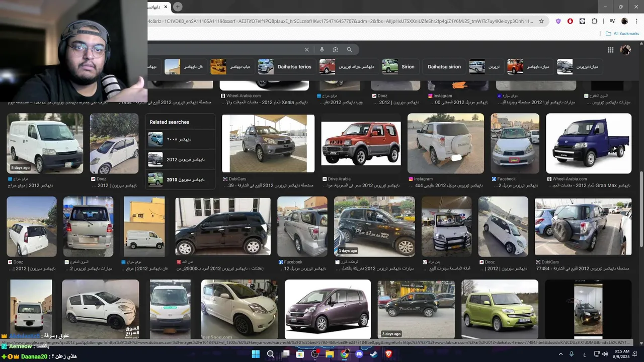
Task: Open the Wheel-Arabia.com Gran Max source link
Action: point(570,179)
